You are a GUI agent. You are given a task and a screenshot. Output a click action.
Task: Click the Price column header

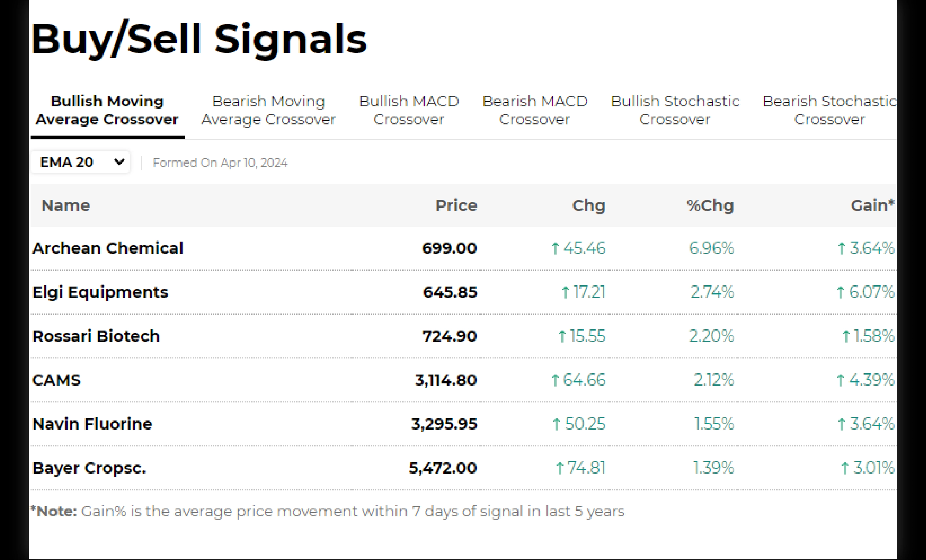tap(456, 205)
